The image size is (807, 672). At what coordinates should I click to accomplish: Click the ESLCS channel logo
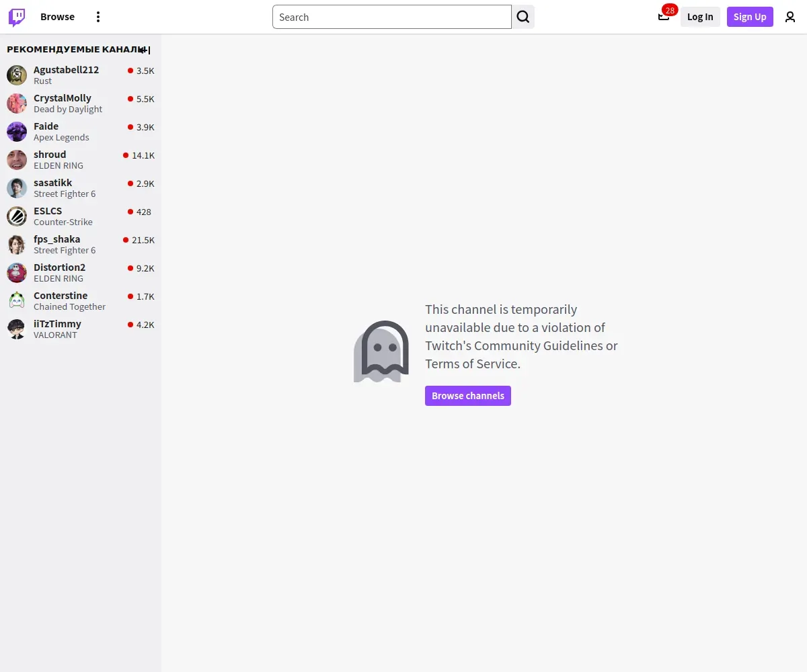pos(17,216)
